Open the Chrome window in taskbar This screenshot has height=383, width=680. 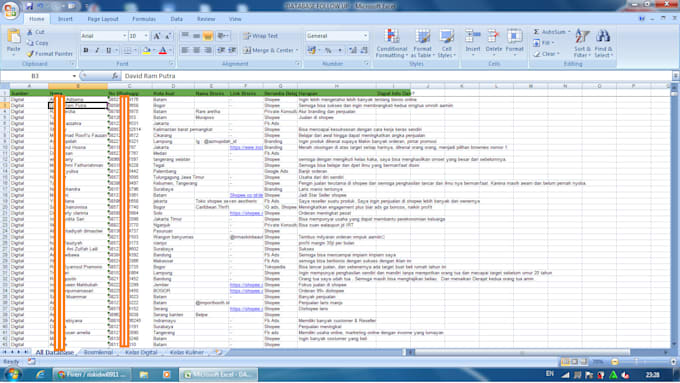92,374
